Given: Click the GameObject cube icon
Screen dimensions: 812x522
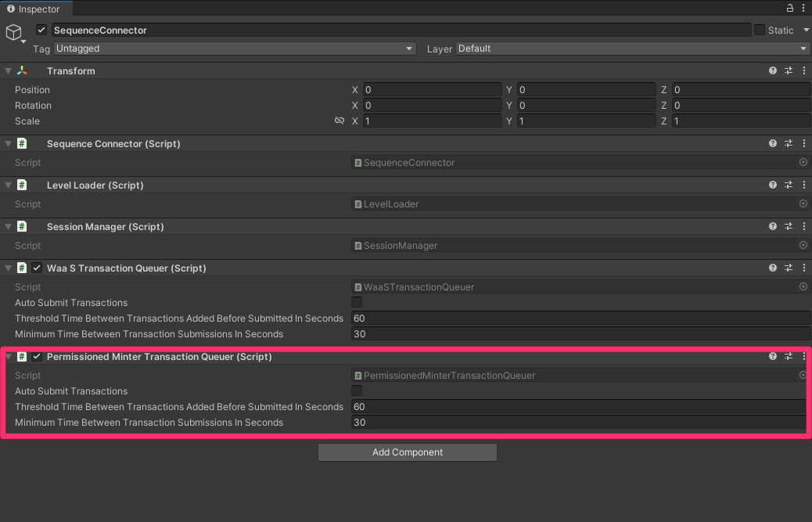Looking at the screenshot, I should click(x=13, y=31).
